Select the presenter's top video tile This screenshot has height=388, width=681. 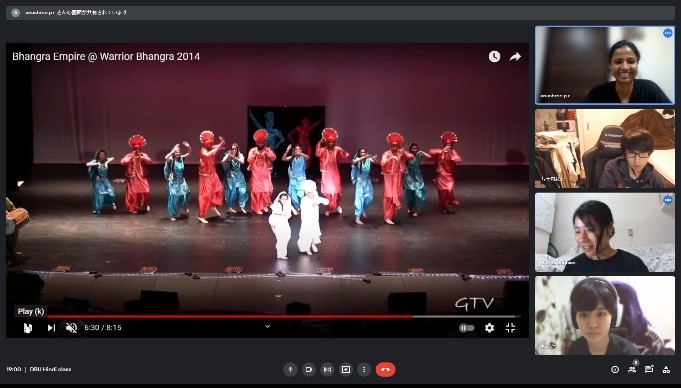[x=605, y=65]
